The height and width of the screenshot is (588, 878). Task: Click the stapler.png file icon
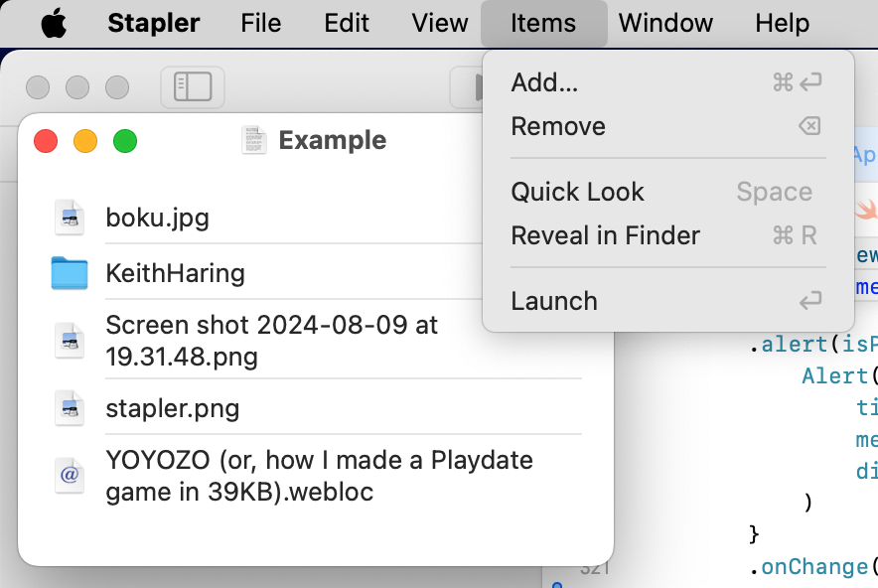pos(70,407)
